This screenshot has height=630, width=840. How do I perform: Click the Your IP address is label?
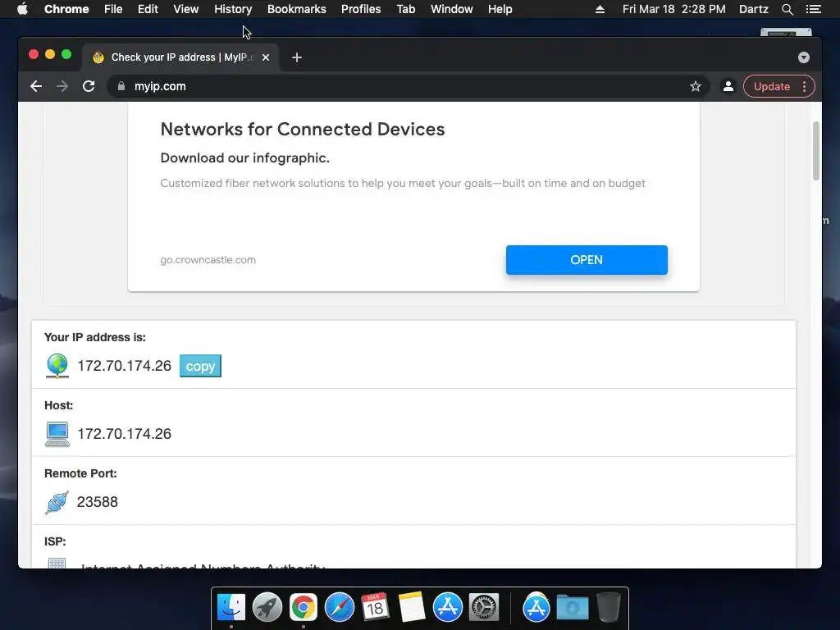95,337
